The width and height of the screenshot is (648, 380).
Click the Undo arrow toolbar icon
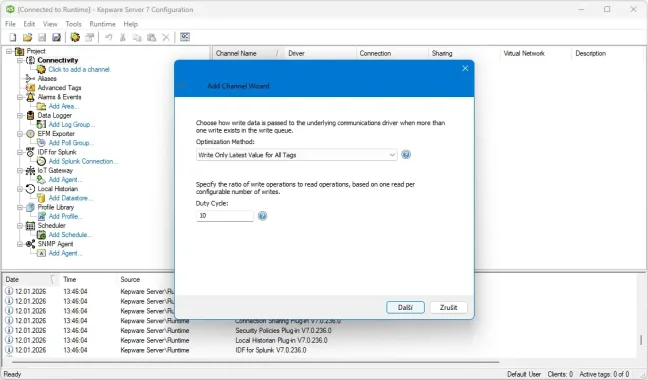[x=108, y=38]
